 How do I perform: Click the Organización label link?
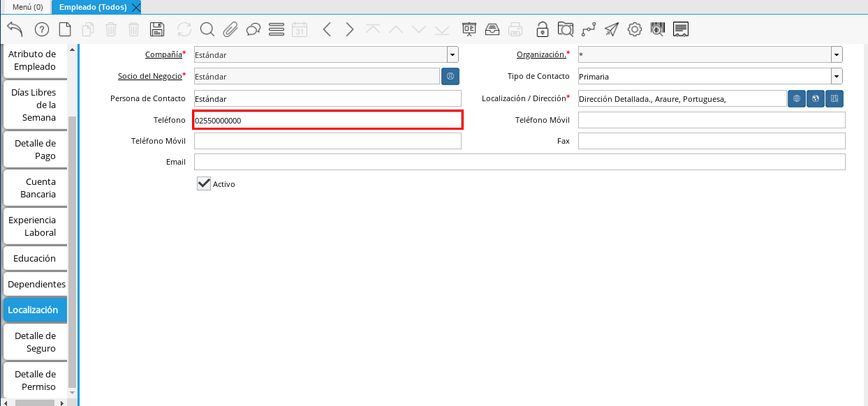click(x=541, y=54)
